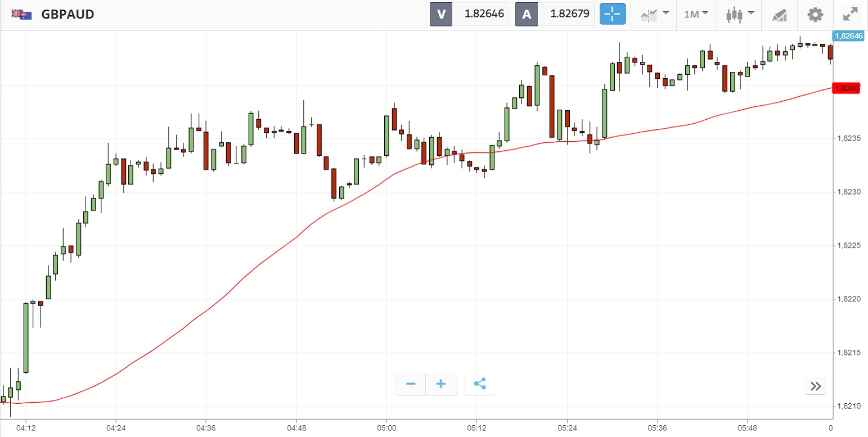Expand the candlestick chart type dropdown
This screenshot has height=437, width=868.
point(740,14)
